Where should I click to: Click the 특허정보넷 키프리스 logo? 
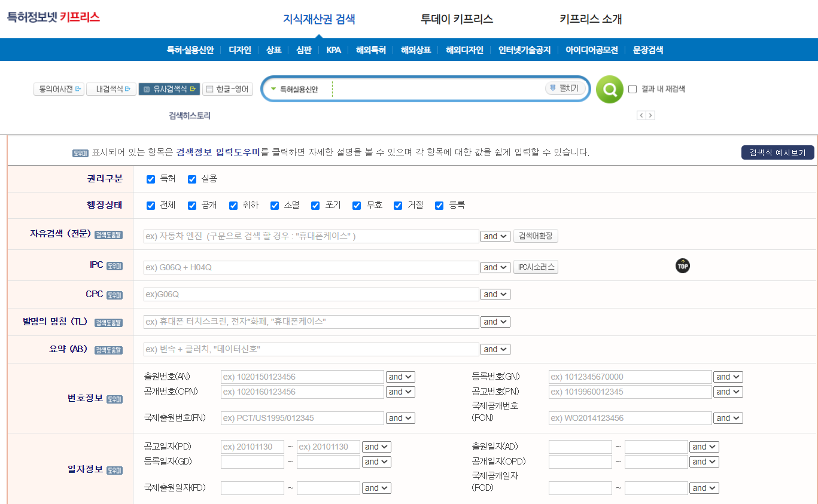click(53, 17)
